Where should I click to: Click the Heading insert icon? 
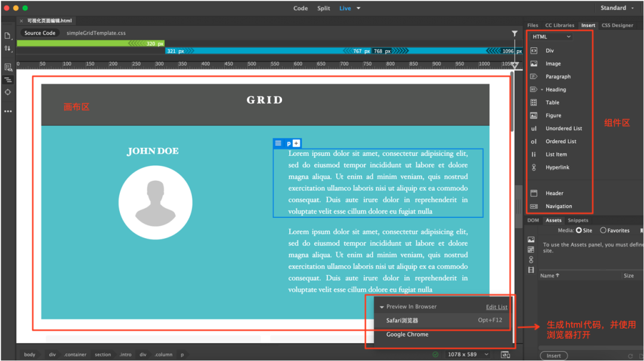coord(534,90)
